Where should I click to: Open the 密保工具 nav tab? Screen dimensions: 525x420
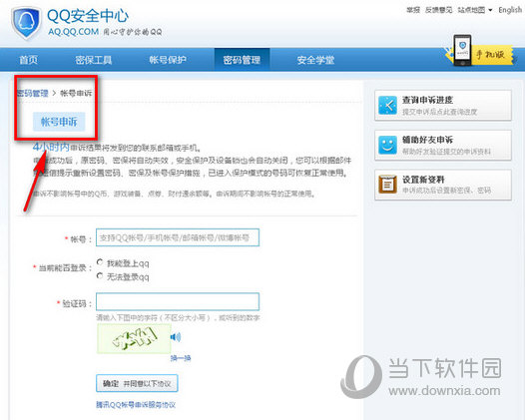94,60
